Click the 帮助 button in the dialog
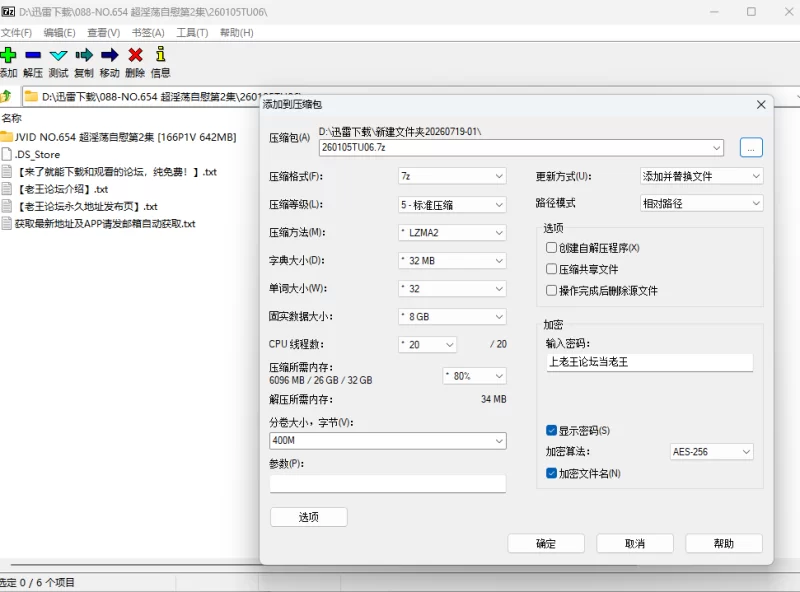The height and width of the screenshot is (592, 800). click(x=723, y=544)
